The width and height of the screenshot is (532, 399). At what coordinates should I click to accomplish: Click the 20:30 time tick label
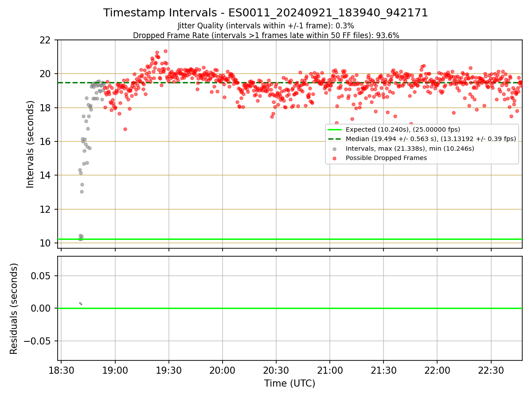click(x=276, y=370)
